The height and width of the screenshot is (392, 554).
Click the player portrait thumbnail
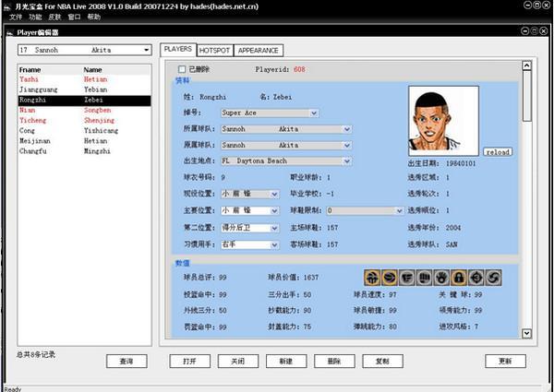tap(444, 121)
